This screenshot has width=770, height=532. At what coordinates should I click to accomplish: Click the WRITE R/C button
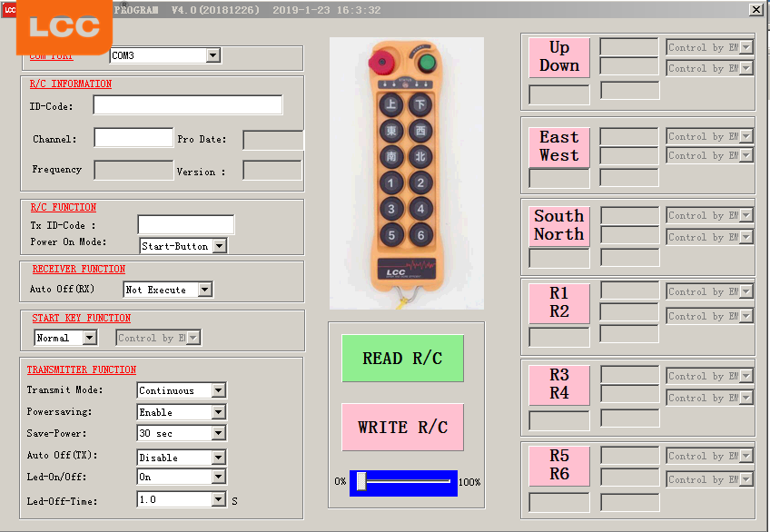pyautogui.click(x=402, y=428)
